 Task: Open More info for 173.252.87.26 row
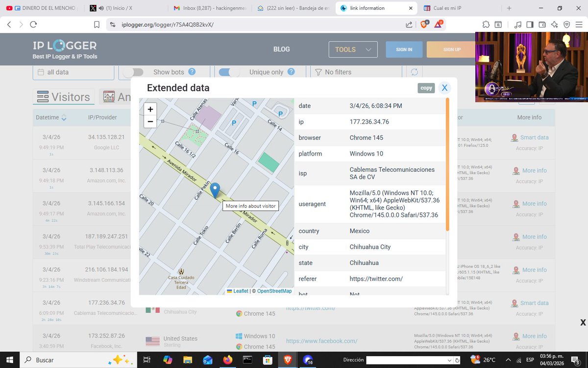point(529,336)
